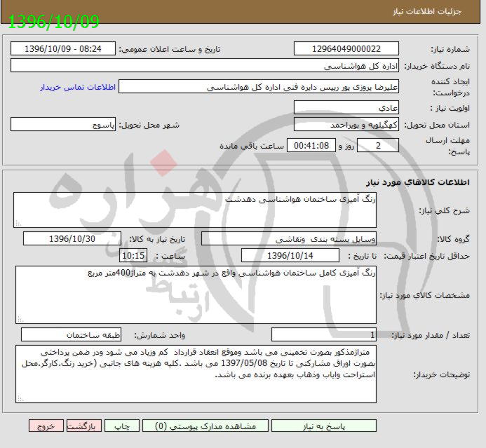486x448 pixels.
Task: Click the حداقل تاریخ اعتبار قیمت label
Action: click(427, 256)
